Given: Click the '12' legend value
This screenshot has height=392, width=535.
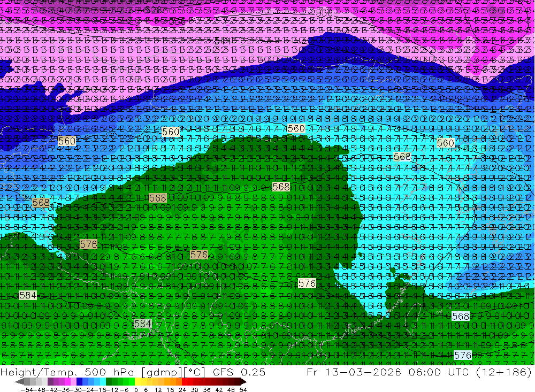Looking at the screenshot, I should click(158, 390).
